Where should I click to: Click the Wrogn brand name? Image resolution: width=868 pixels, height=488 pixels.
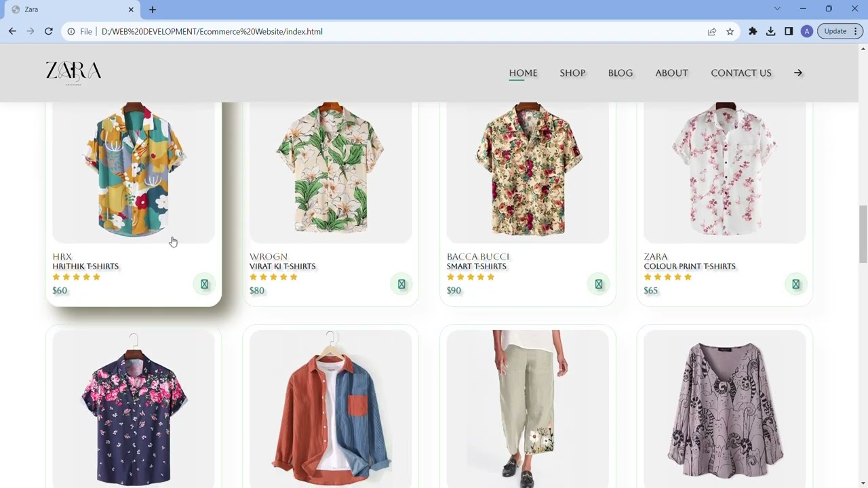[x=269, y=257]
